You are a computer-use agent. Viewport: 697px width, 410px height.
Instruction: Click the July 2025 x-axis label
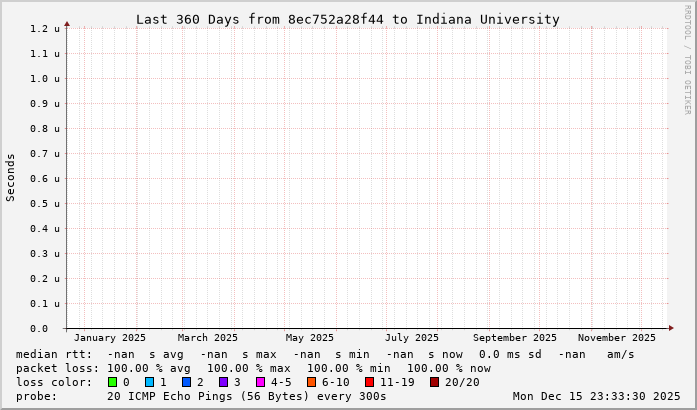[411, 338]
